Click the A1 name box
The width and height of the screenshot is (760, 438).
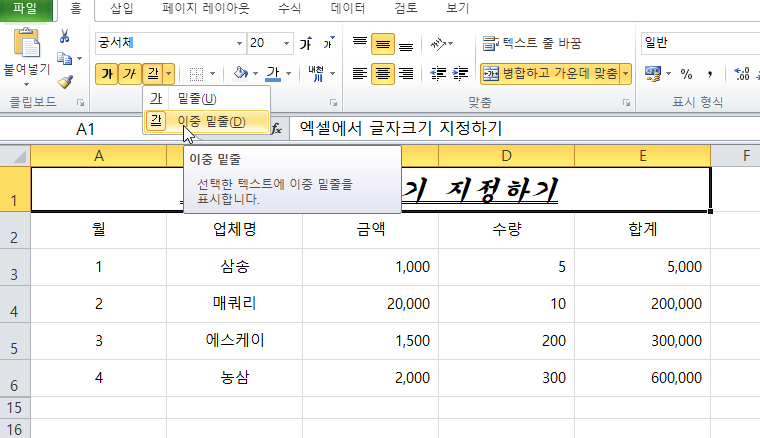[x=85, y=129]
